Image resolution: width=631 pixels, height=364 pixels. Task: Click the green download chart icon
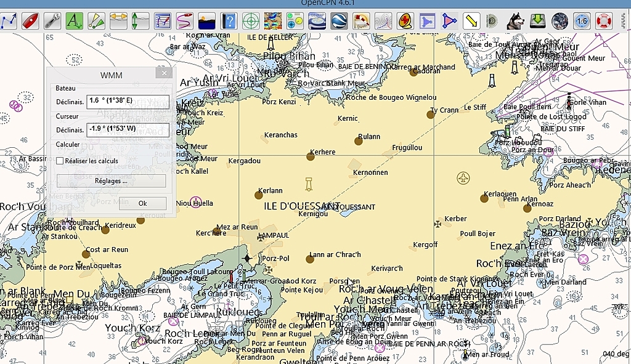[537, 21]
